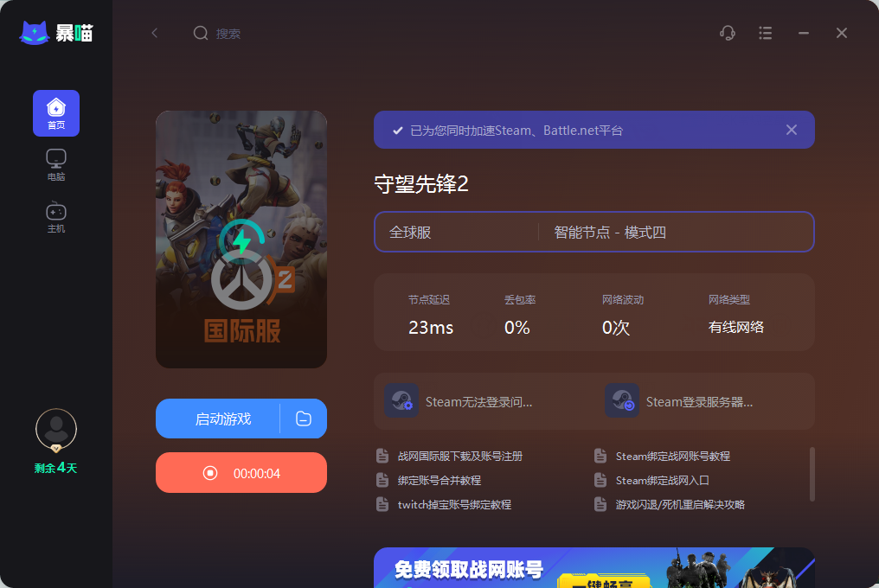Screen dimensions: 879x588
Task: Click the 有线网络 network type value
Action: [736, 328]
